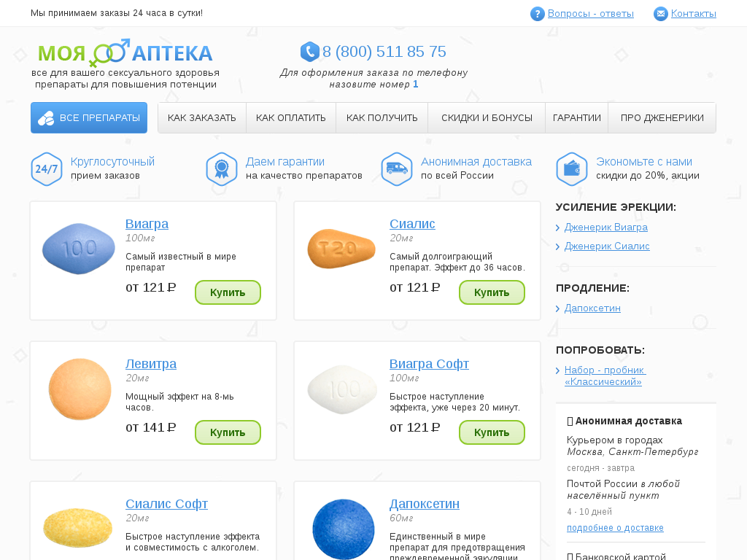The width and height of the screenshot is (747, 560).
Task: Click the 24/7 hexagon icon
Action: click(47, 169)
